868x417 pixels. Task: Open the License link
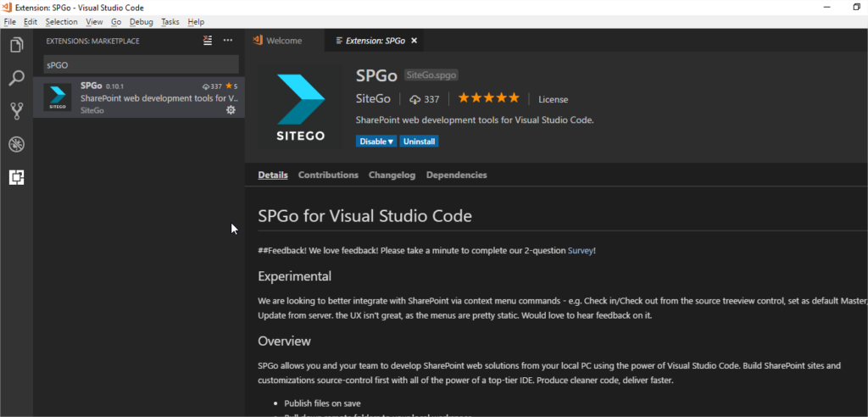pos(553,100)
